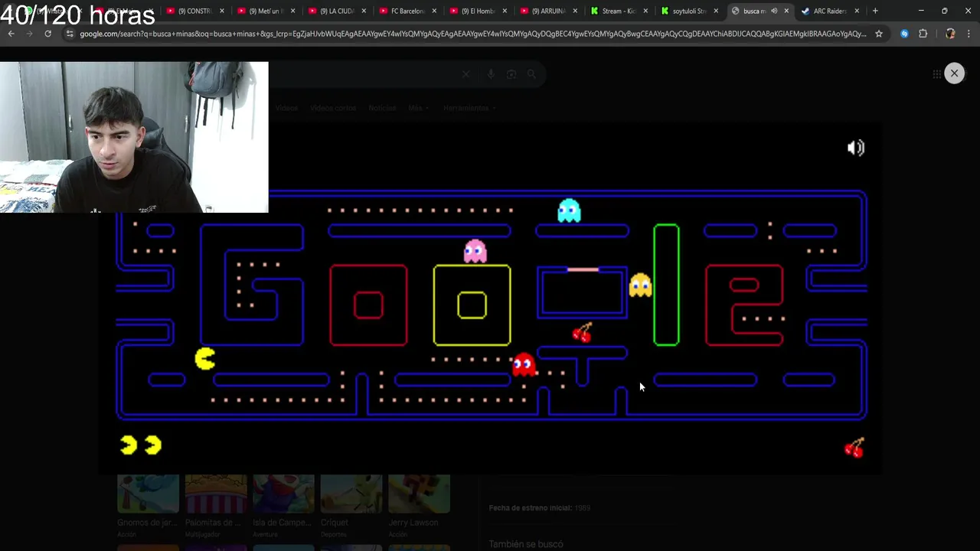Close the '(9) LA CIUDA' tab

pos(363,11)
